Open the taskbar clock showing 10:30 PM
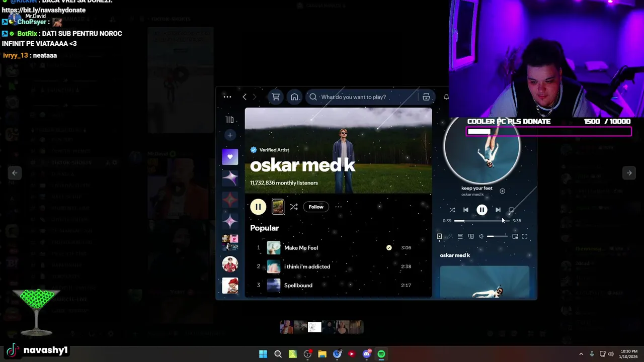Image resolution: width=644 pixels, height=362 pixels. pyautogui.click(x=628, y=354)
